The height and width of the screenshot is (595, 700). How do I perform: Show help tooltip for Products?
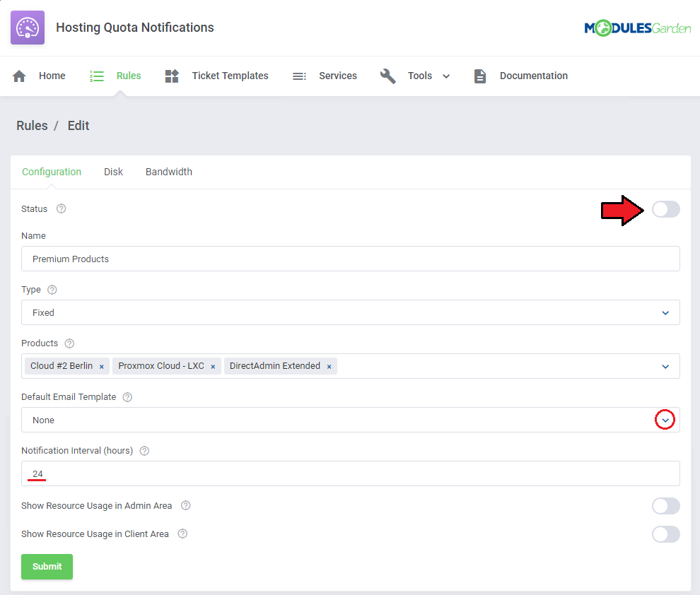69,343
